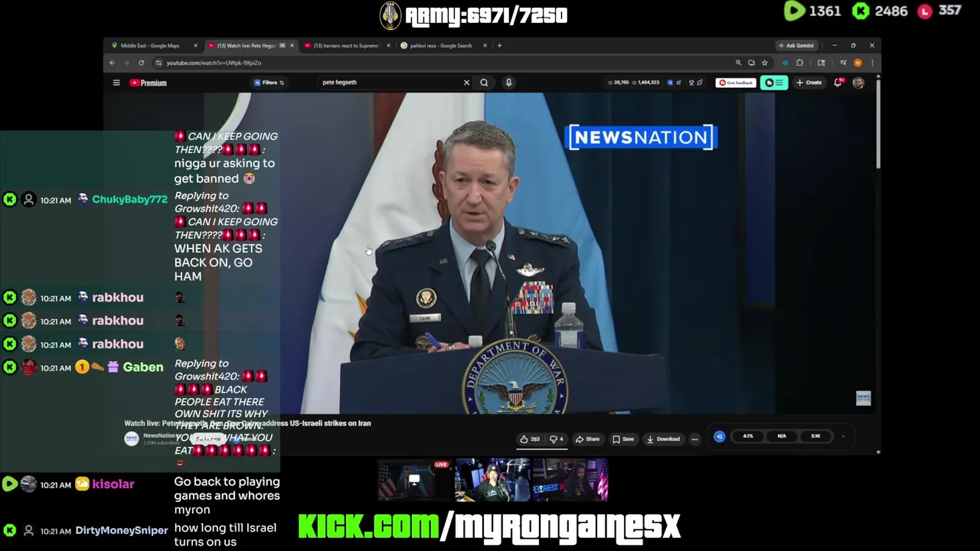This screenshot has height=551, width=980.
Task: Open a new browser tab
Action: (x=499, y=45)
